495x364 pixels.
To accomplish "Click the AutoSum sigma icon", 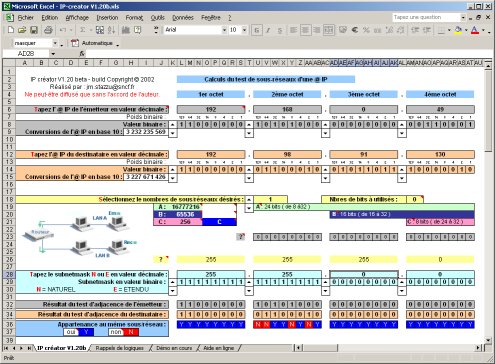I will [83, 30].
